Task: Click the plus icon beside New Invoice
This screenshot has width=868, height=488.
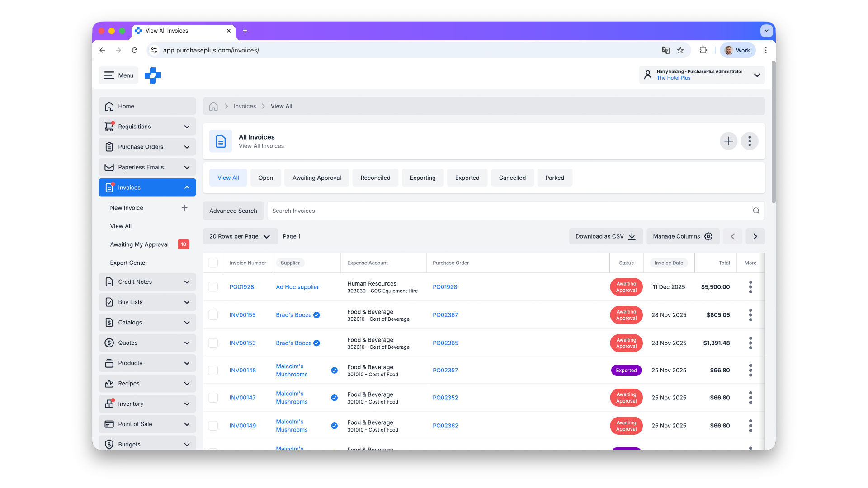Action: (x=184, y=208)
